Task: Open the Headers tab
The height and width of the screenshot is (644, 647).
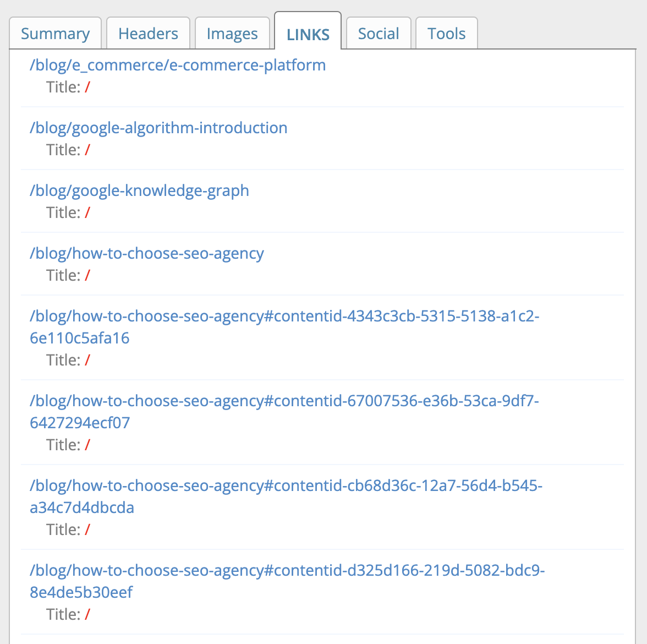Action: tap(148, 33)
